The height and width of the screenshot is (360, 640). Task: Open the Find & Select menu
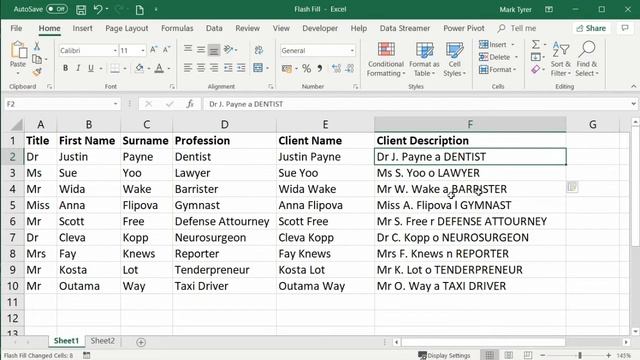[x=587, y=59]
